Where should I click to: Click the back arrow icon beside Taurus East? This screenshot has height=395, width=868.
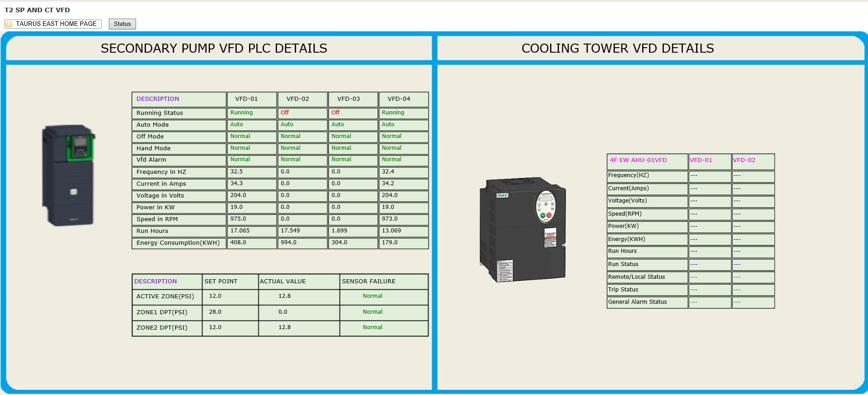9,24
